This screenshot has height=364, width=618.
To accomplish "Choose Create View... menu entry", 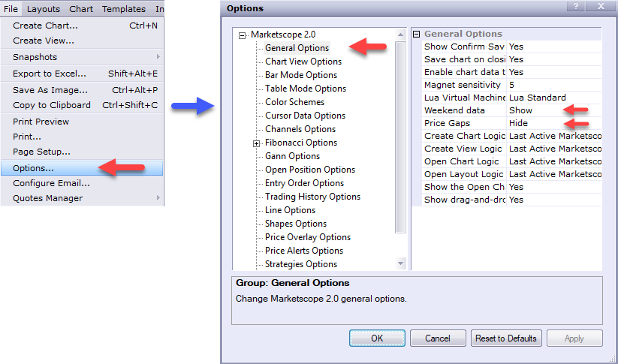I will pyautogui.click(x=82, y=41).
